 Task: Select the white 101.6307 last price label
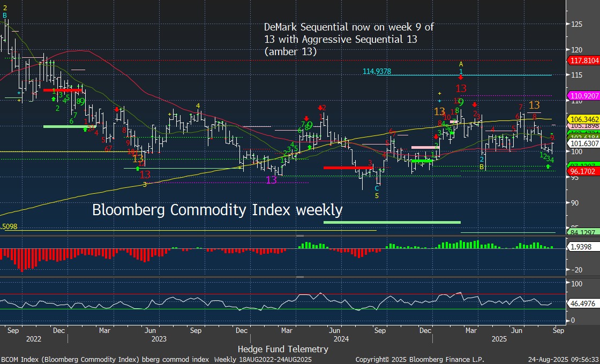click(583, 143)
